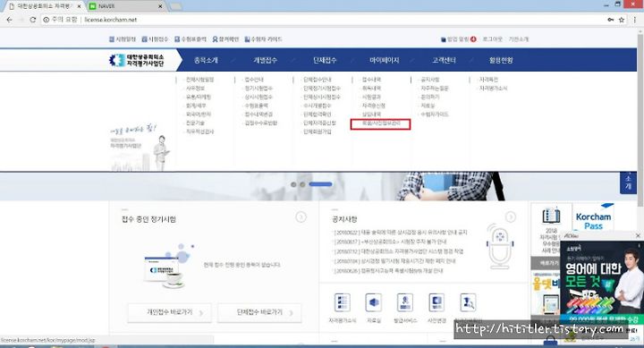Select 자격증신청 under 마이페이지
Image resolution: width=644 pixels, height=348 pixels.
click(373, 106)
